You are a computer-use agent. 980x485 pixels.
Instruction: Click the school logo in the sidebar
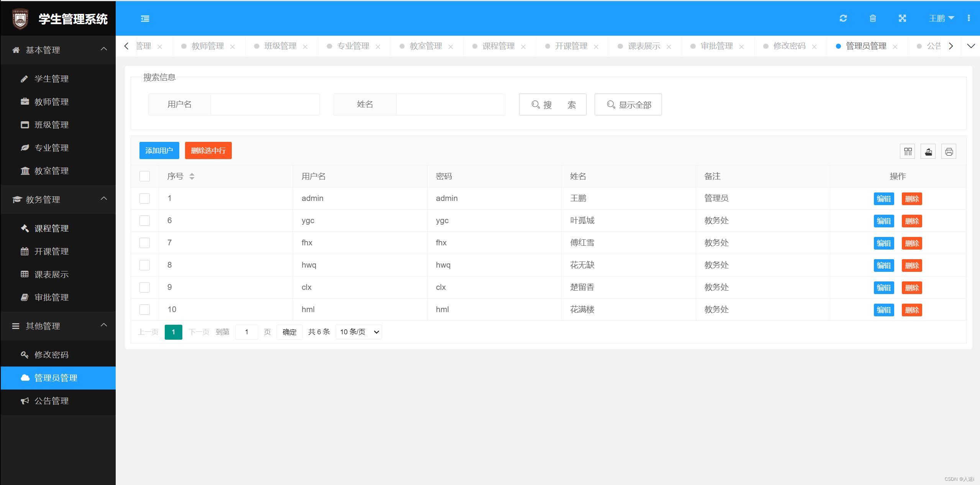(20, 19)
